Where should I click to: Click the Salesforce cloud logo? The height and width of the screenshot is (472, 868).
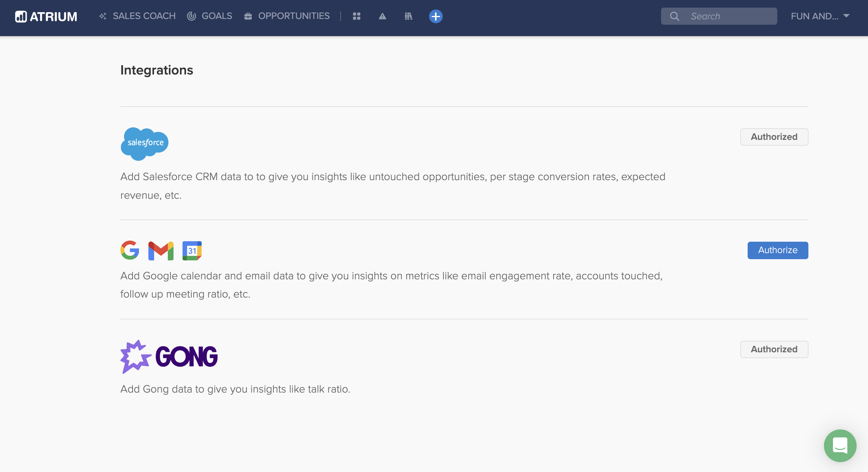pos(145,143)
